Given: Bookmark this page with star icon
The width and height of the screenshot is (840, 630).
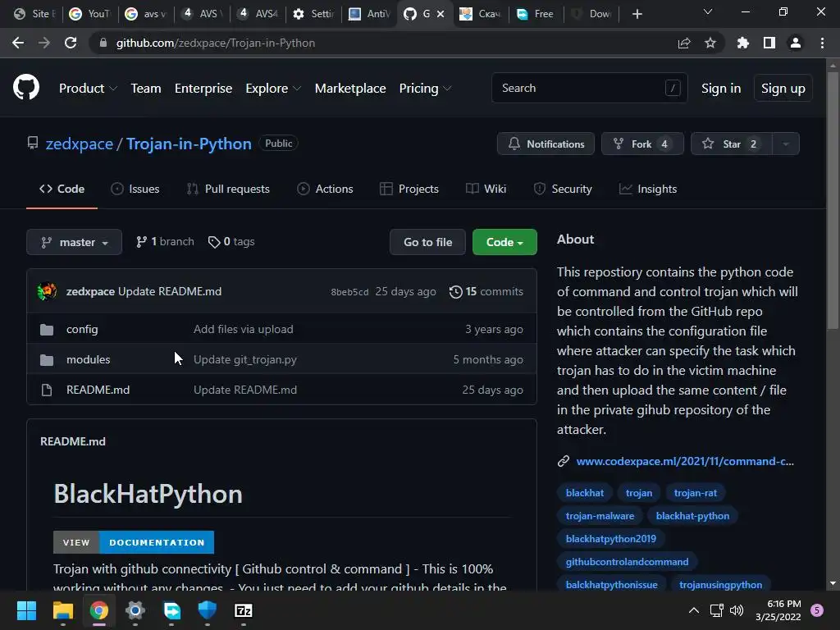Looking at the screenshot, I should coord(710,43).
